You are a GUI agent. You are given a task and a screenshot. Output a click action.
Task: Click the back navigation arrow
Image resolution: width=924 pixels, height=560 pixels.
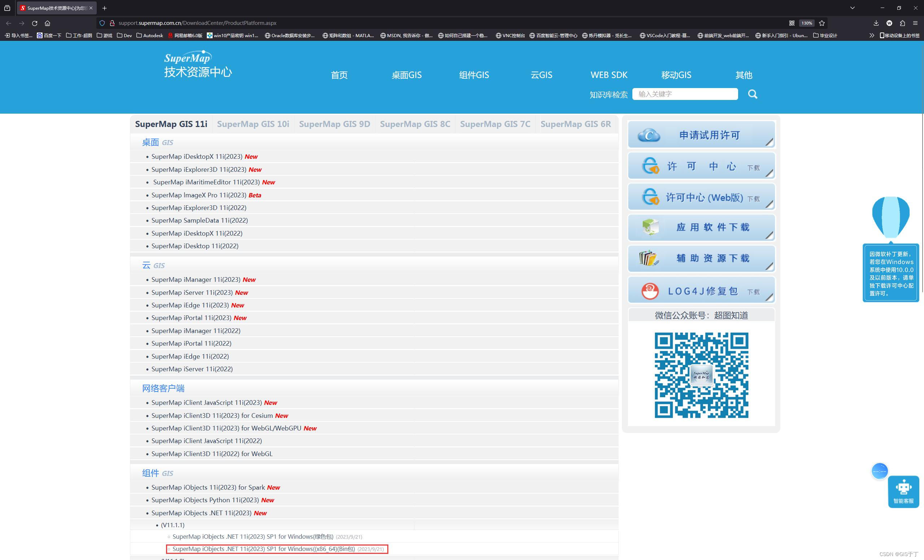[9, 23]
